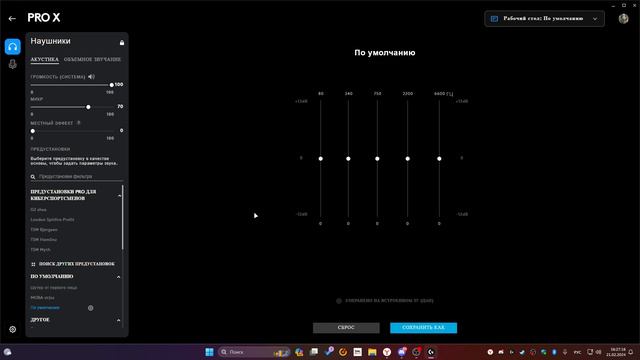Select the first-person shooter preset
640x360 pixels.
click(54, 288)
